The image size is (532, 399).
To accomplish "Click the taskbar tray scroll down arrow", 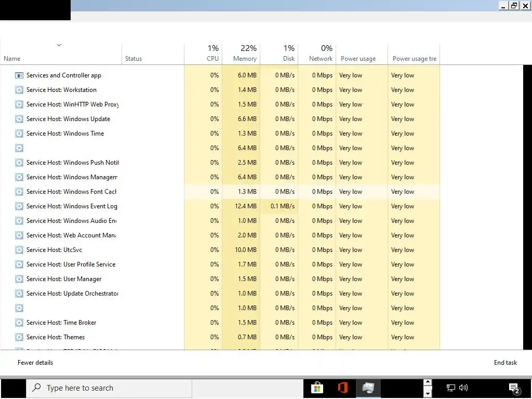I will (x=428, y=394).
